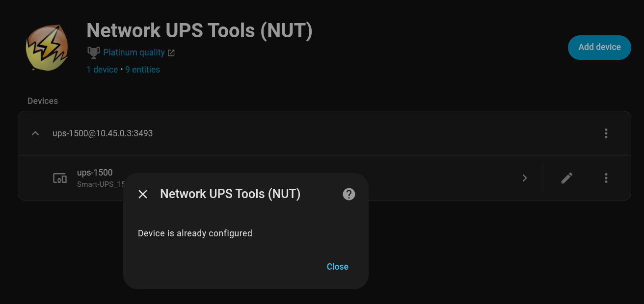Click the "Device is already configured" message

195,233
